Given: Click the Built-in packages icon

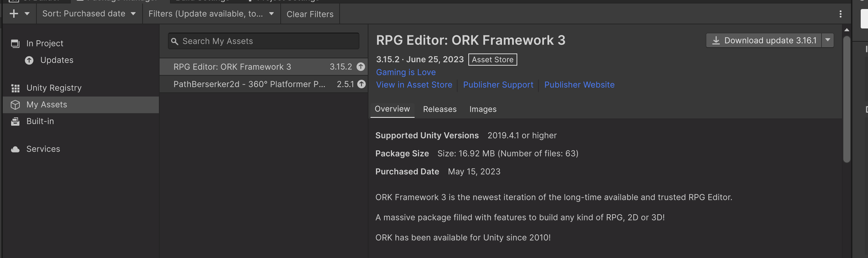Looking at the screenshot, I should [x=15, y=122].
